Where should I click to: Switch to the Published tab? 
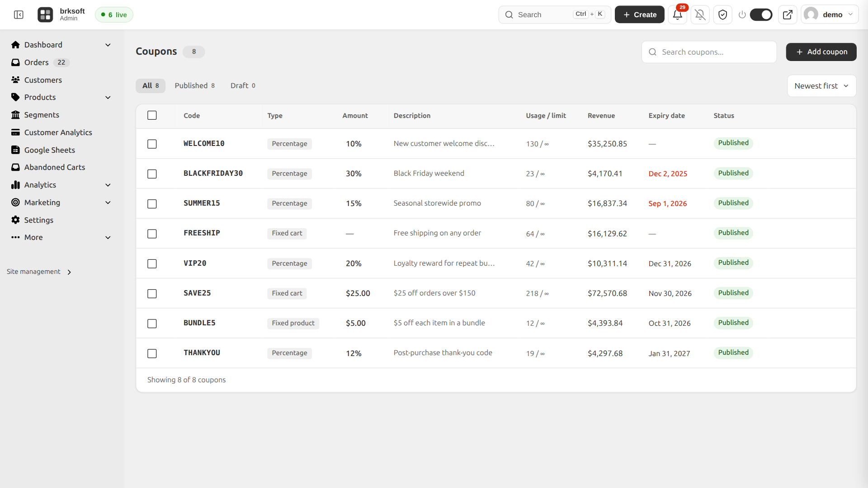[x=195, y=86]
